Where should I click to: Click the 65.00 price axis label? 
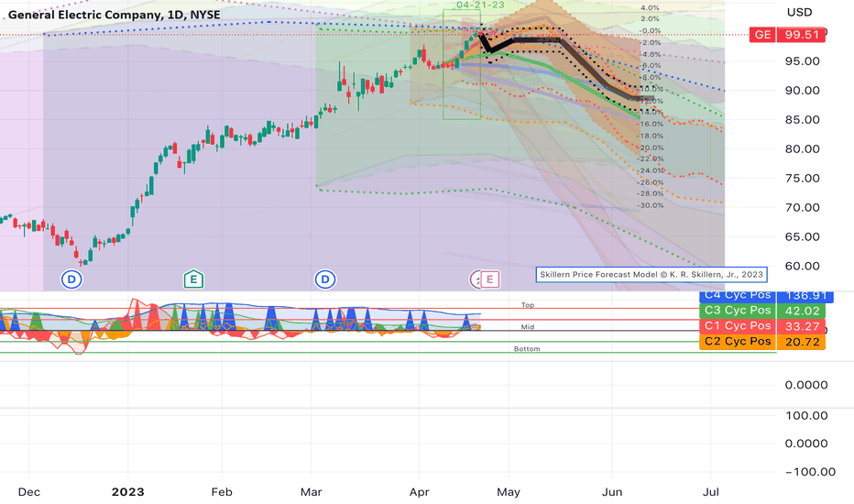(x=803, y=236)
